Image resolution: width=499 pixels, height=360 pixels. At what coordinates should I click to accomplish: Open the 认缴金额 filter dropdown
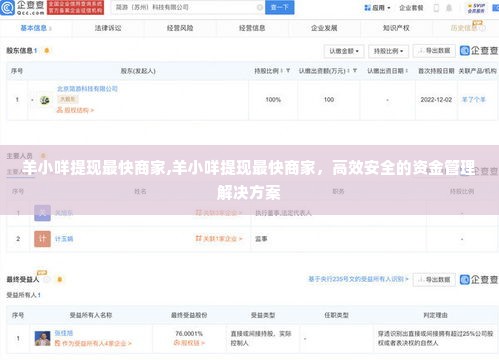pyautogui.click(x=344, y=51)
